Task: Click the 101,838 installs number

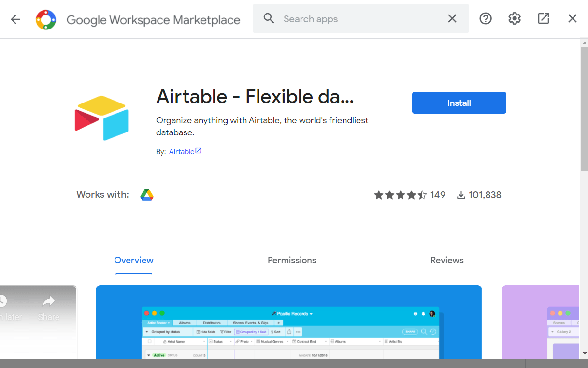Action: (485, 195)
